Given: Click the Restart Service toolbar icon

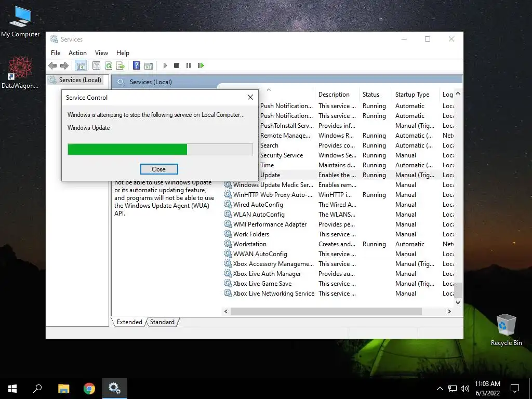Looking at the screenshot, I should click(x=201, y=65).
